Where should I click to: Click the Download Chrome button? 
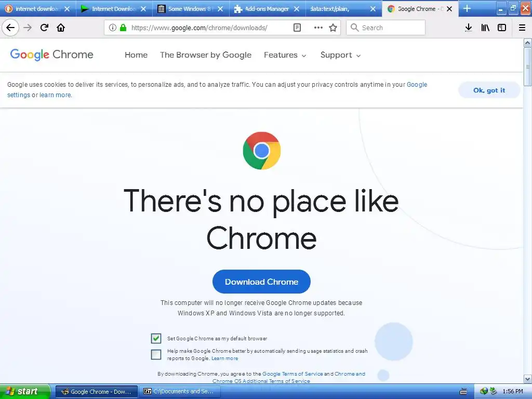261,282
